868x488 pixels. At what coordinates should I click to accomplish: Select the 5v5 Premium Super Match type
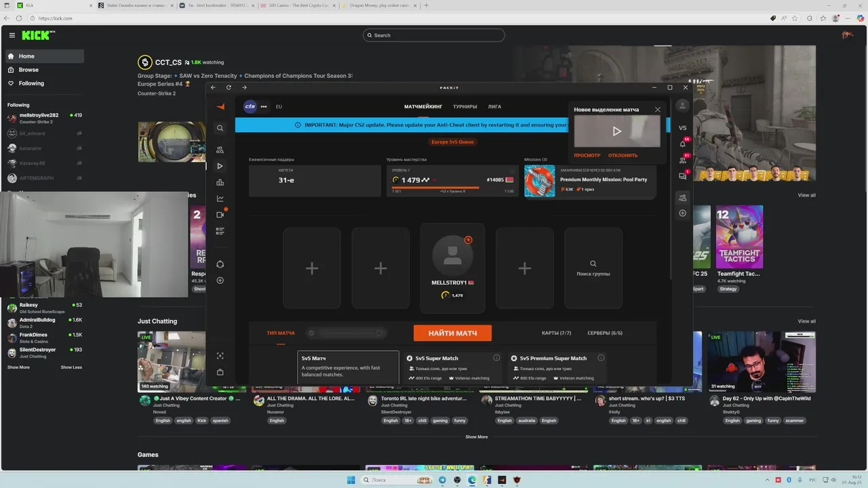pos(558,367)
